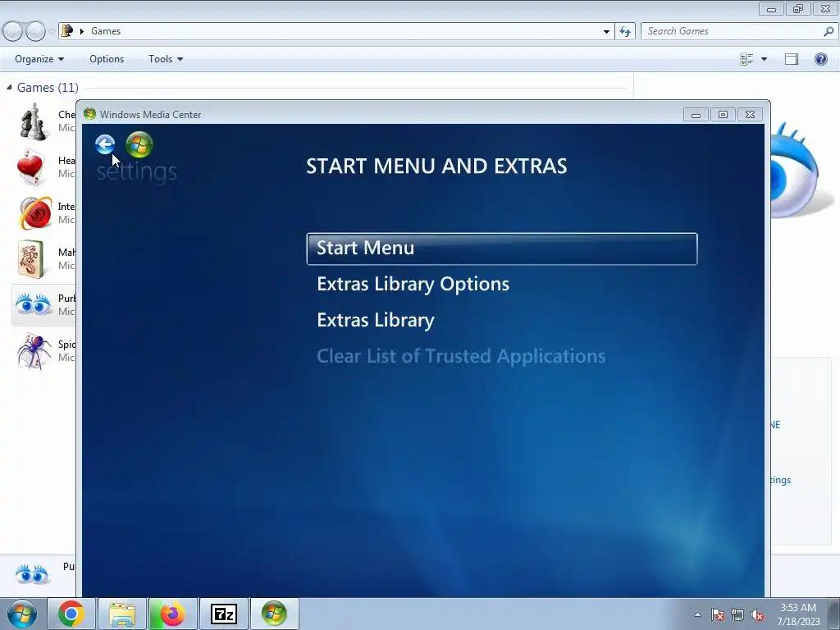Open the Mahjong tile game icon
This screenshot has height=630, width=840.
coord(31,259)
